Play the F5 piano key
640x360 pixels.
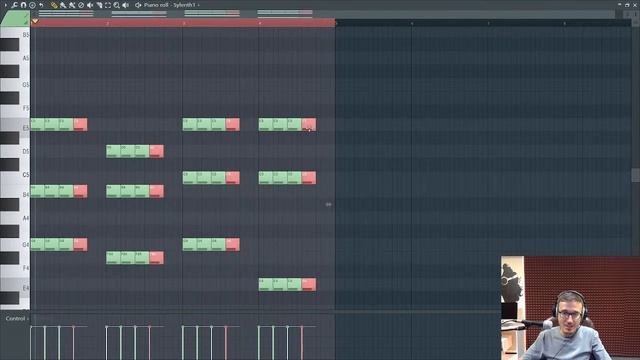point(24,108)
